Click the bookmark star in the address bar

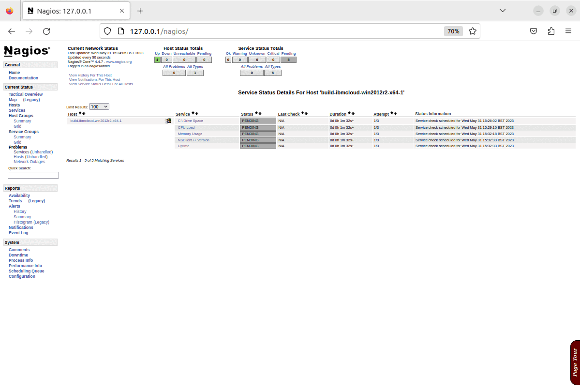[x=473, y=30]
